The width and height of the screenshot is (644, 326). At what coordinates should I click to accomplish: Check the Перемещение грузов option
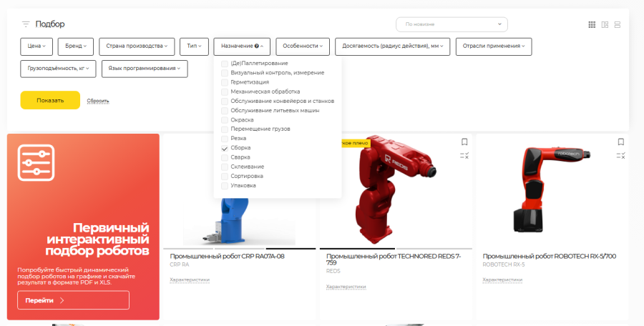tap(225, 129)
